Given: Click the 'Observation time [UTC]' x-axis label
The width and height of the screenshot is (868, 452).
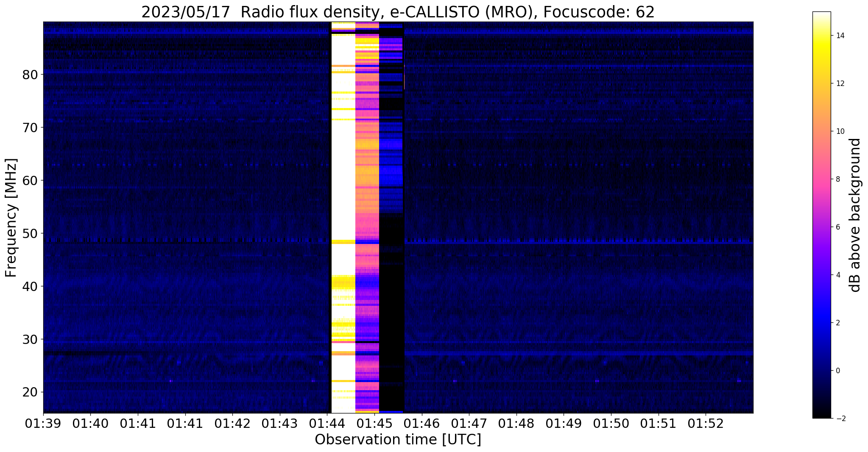Looking at the screenshot, I should (398, 440).
